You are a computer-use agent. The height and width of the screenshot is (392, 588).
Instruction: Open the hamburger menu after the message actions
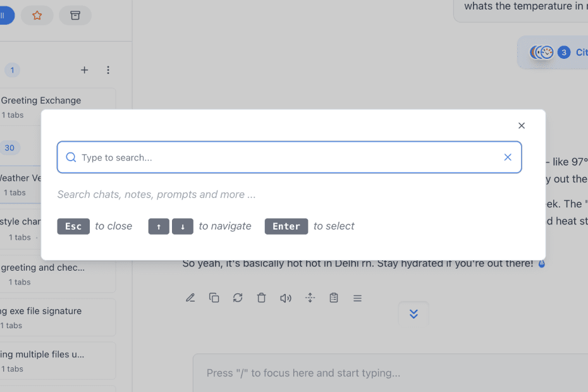tap(357, 297)
